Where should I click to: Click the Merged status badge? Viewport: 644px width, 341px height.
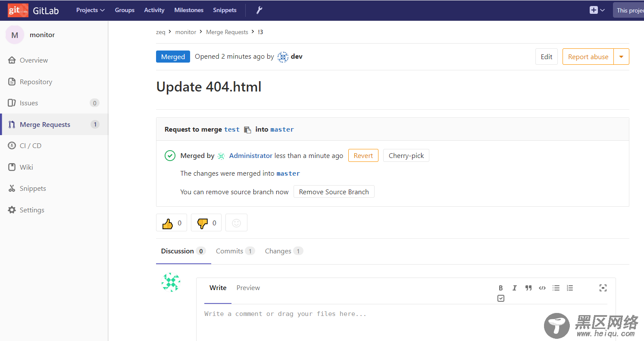[173, 57]
